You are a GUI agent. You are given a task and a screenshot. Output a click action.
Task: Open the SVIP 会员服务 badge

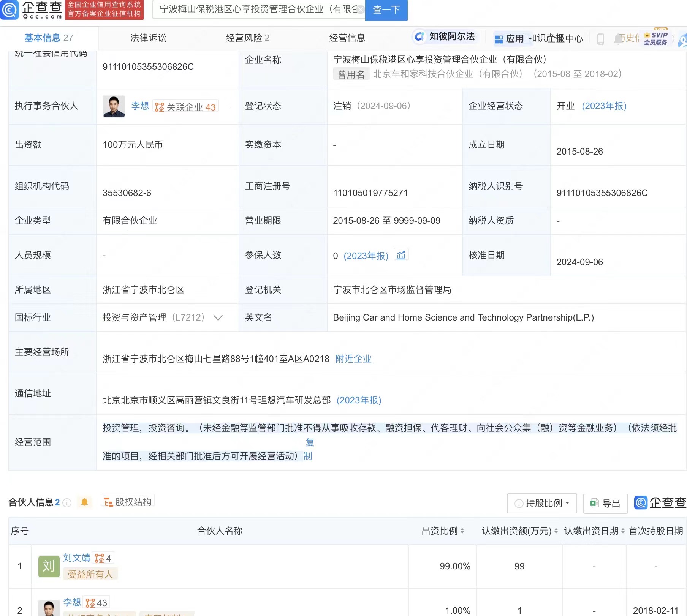click(x=656, y=38)
